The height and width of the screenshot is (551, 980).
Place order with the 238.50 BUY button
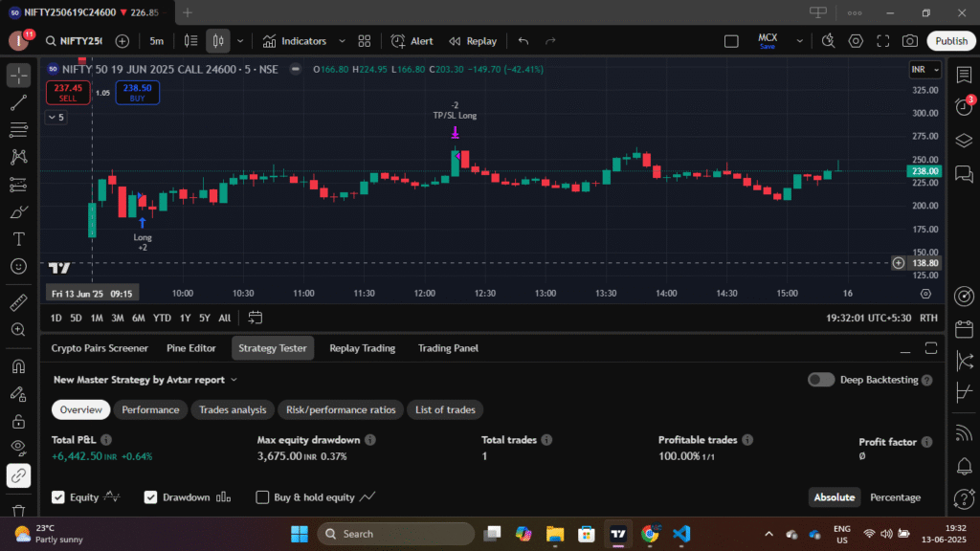click(x=138, y=93)
